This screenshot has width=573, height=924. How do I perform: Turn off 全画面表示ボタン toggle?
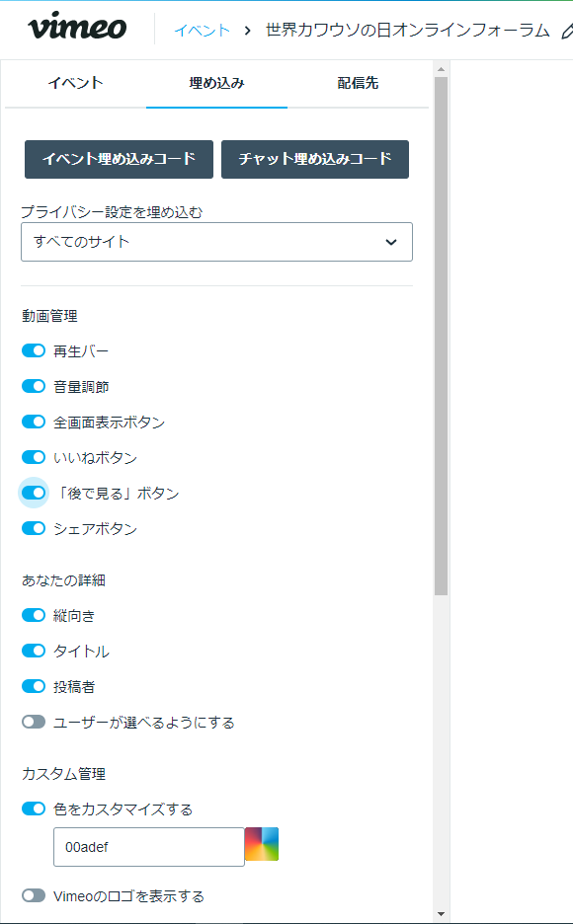[x=34, y=422]
